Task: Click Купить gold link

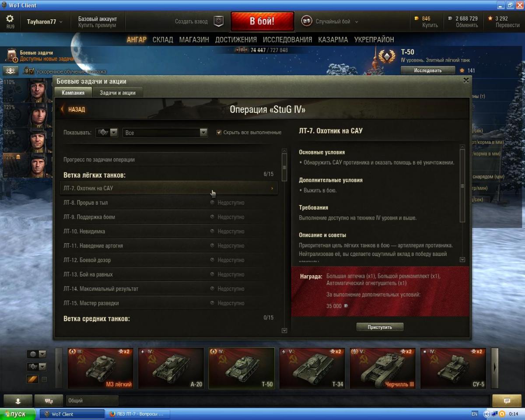Action: tap(430, 25)
